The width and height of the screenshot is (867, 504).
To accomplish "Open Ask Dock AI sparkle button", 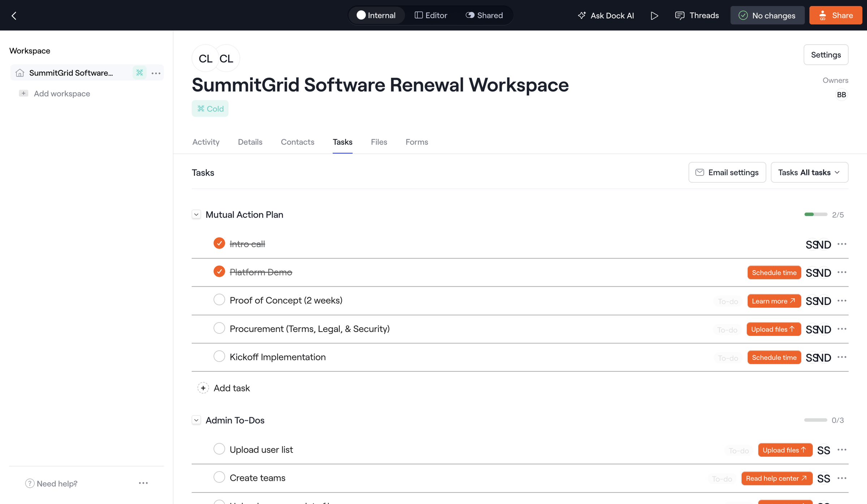I will pos(606,16).
